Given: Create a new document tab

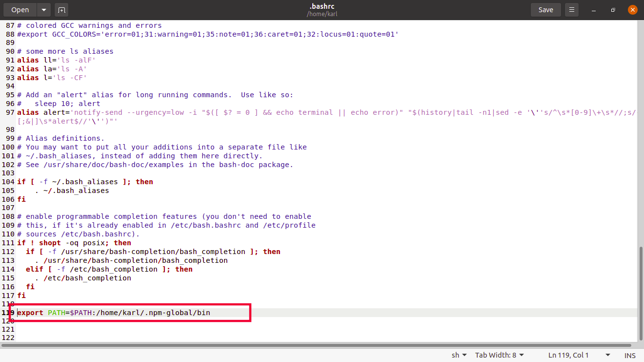Looking at the screenshot, I should coord(61,10).
